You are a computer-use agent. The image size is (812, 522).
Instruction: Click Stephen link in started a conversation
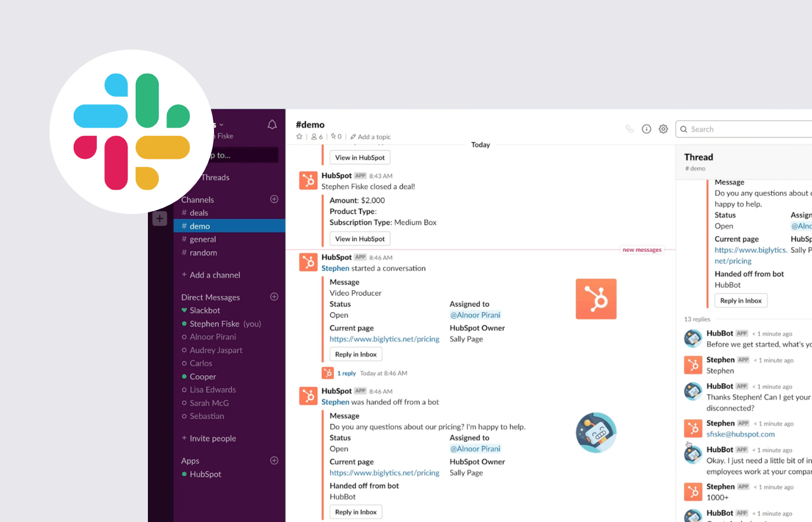[335, 269]
